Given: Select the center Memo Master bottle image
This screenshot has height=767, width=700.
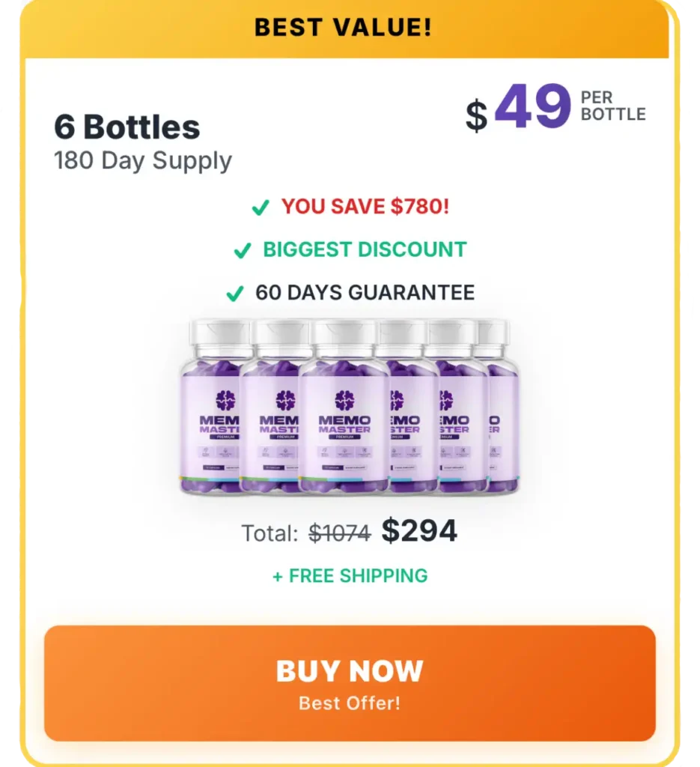Looking at the screenshot, I should (x=344, y=406).
